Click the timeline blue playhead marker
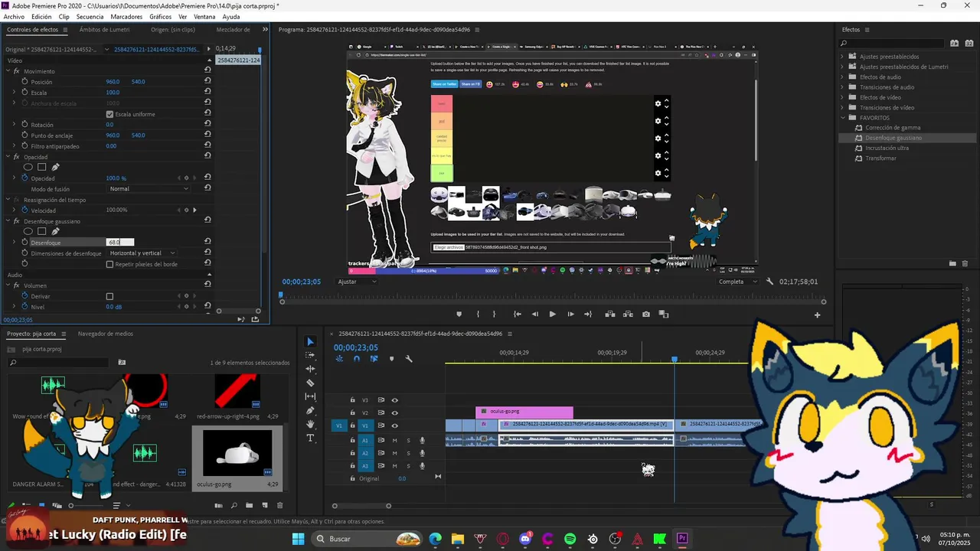 tap(675, 360)
